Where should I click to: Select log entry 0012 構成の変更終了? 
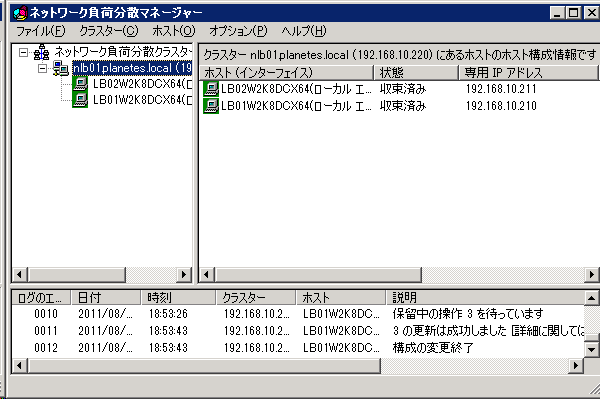[x=298, y=348]
